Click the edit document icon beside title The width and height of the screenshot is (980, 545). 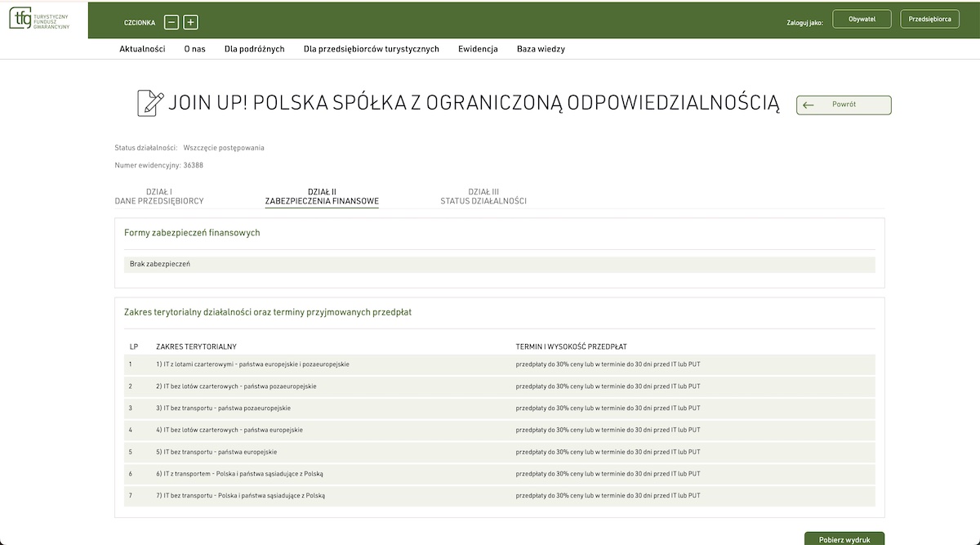coord(150,103)
